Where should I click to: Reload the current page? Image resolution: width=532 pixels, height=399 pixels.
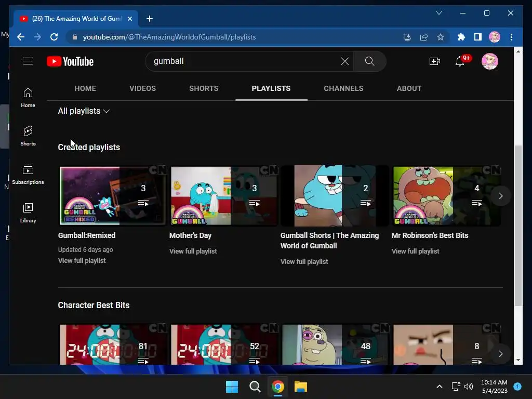click(54, 37)
